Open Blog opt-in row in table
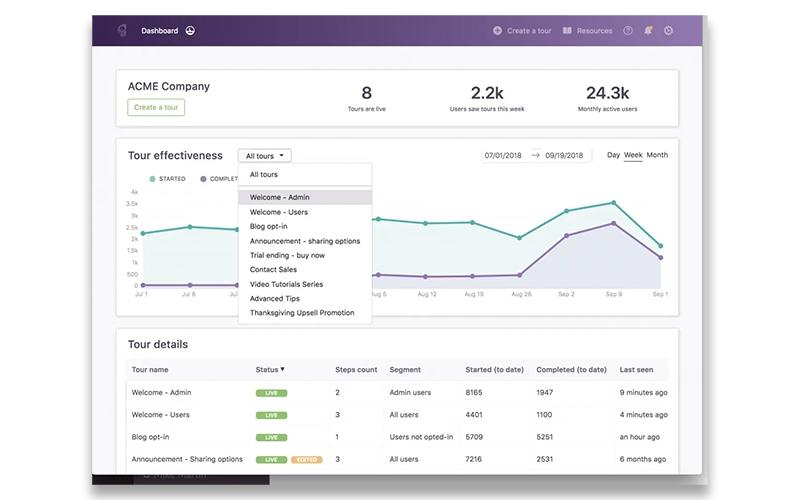Image resolution: width=800 pixels, height=500 pixels. (x=398, y=437)
